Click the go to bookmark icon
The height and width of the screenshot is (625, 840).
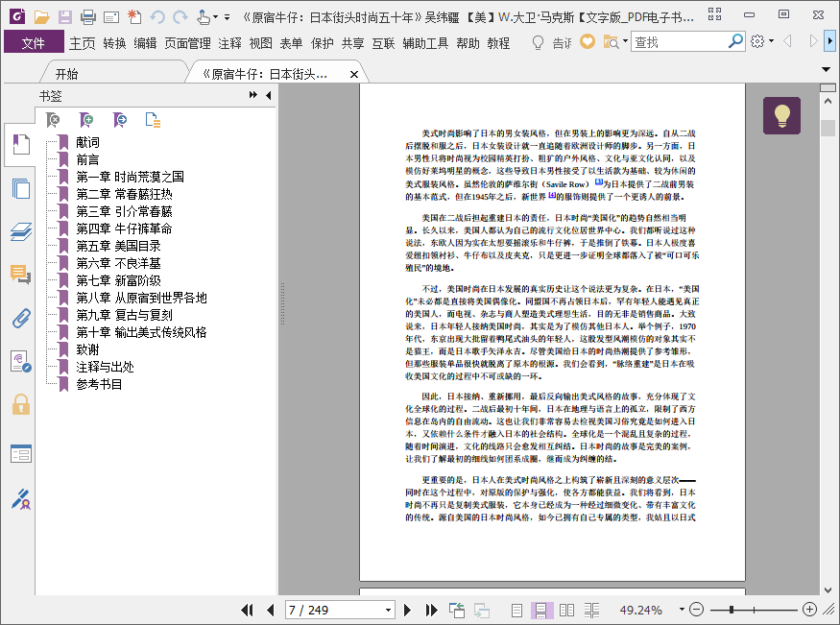tap(119, 120)
